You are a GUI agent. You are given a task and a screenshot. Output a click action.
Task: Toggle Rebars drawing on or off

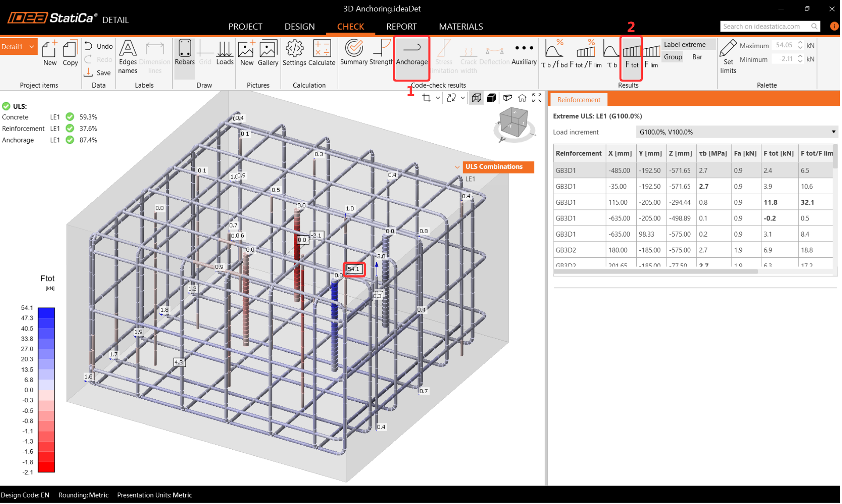(185, 53)
